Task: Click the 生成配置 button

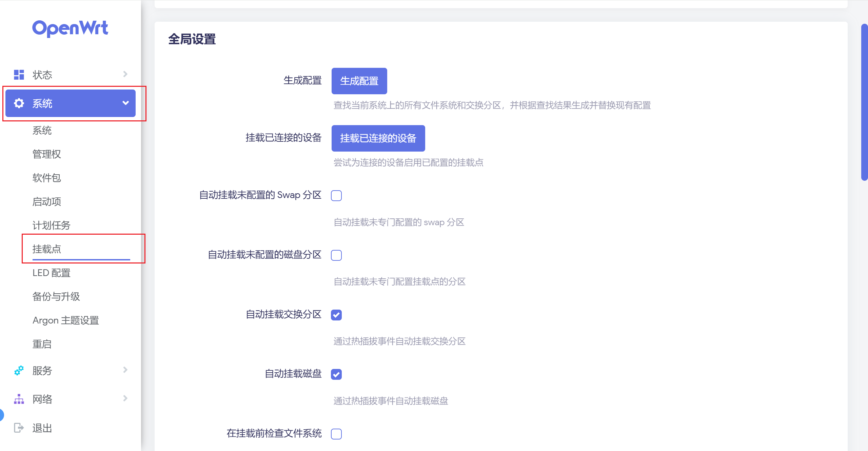Action: point(359,81)
